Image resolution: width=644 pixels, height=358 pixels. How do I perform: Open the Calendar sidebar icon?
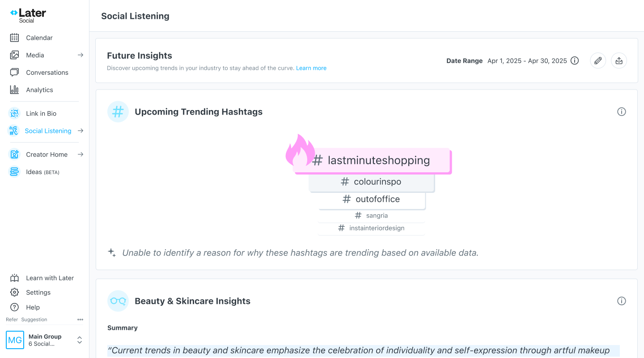click(x=15, y=38)
